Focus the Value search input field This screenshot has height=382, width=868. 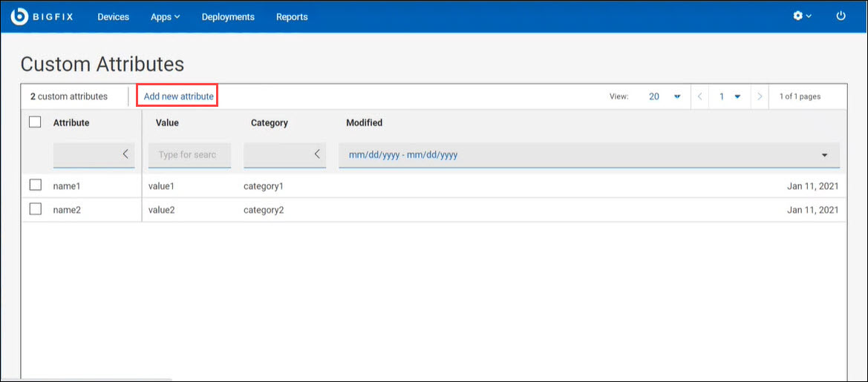(189, 155)
